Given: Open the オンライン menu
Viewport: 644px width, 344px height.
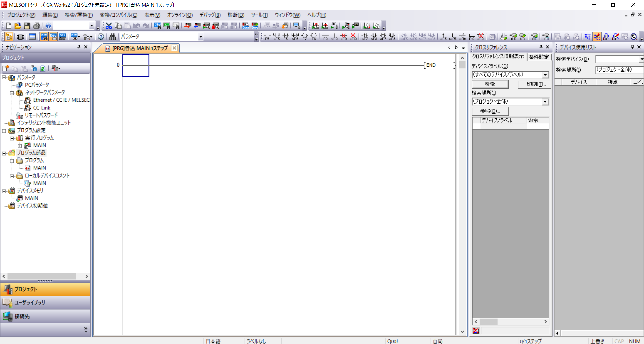Looking at the screenshot, I should (x=179, y=15).
